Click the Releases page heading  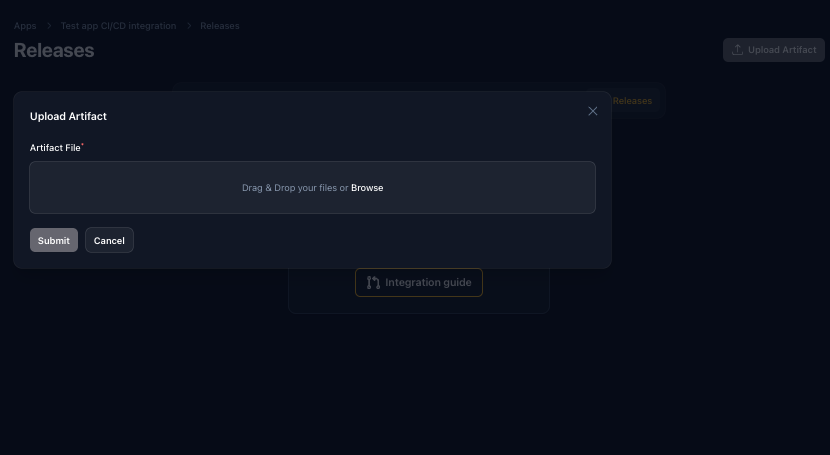[x=54, y=50]
